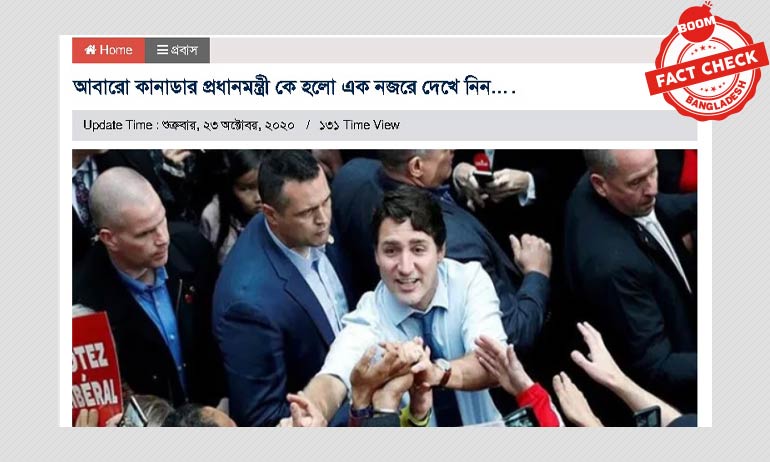This screenshot has height=462, width=770.
Task: Click the red Votez Libéral sign
Action: click(x=96, y=367)
